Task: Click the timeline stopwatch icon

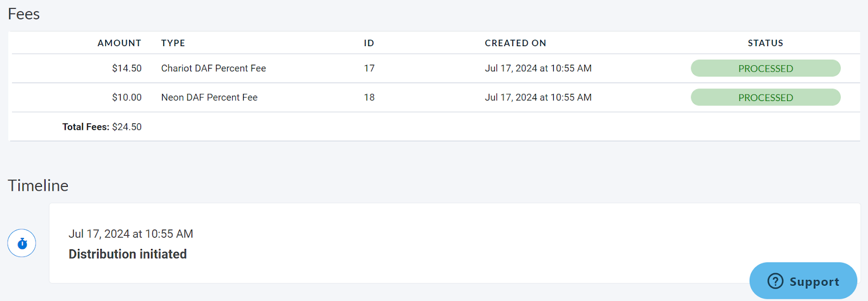Action: pos(22,243)
